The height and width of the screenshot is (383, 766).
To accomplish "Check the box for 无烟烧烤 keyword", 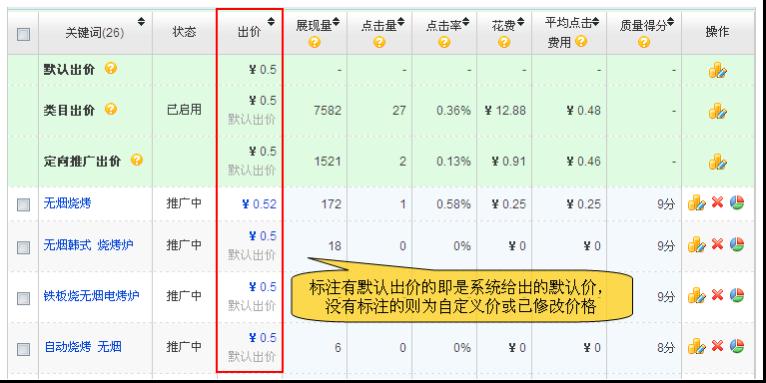I will pos(23,205).
